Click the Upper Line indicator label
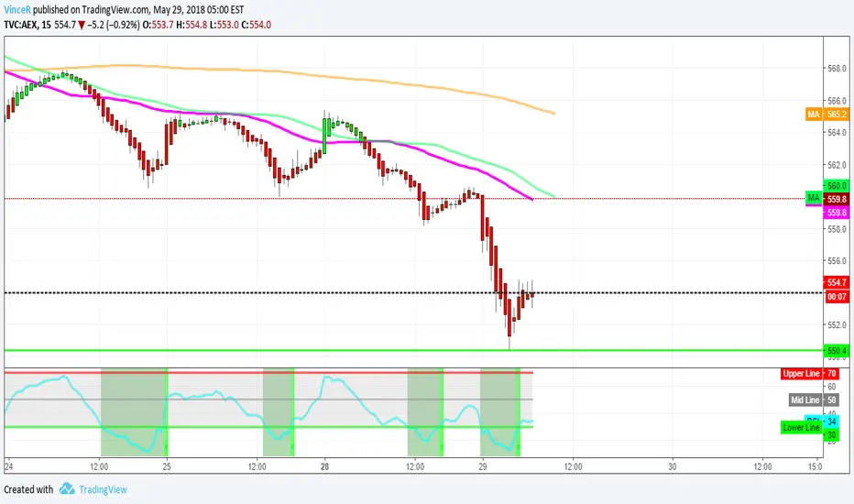This screenshot has height=504, width=854. (801, 373)
